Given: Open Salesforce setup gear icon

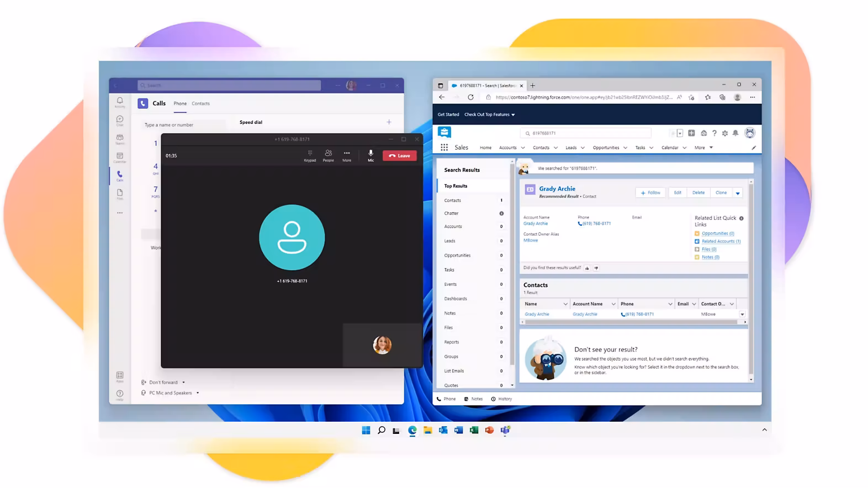Looking at the screenshot, I should click(x=725, y=133).
